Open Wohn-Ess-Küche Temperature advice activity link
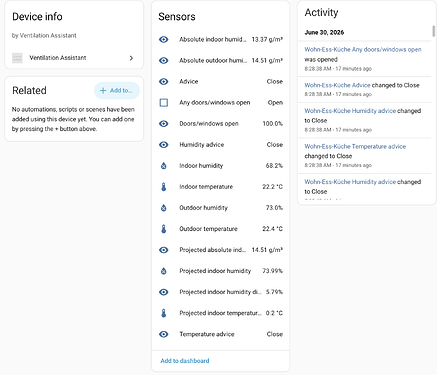437x375 pixels. tap(355, 146)
